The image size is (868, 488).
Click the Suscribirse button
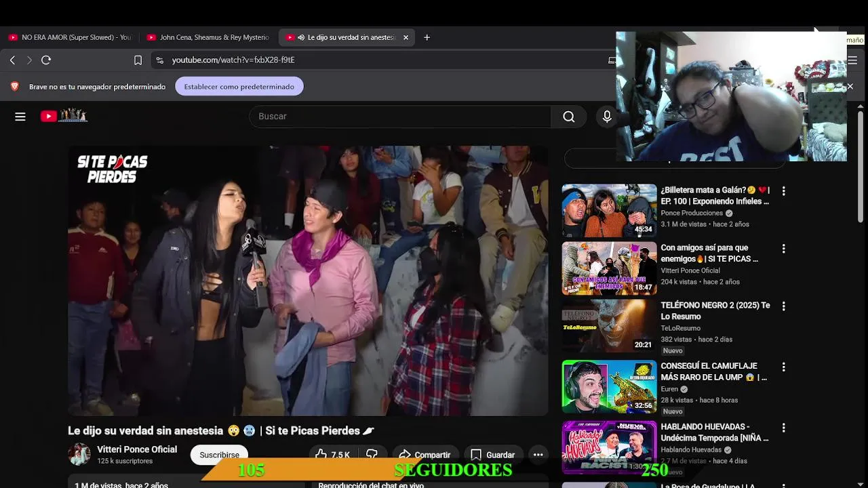click(x=219, y=455)
